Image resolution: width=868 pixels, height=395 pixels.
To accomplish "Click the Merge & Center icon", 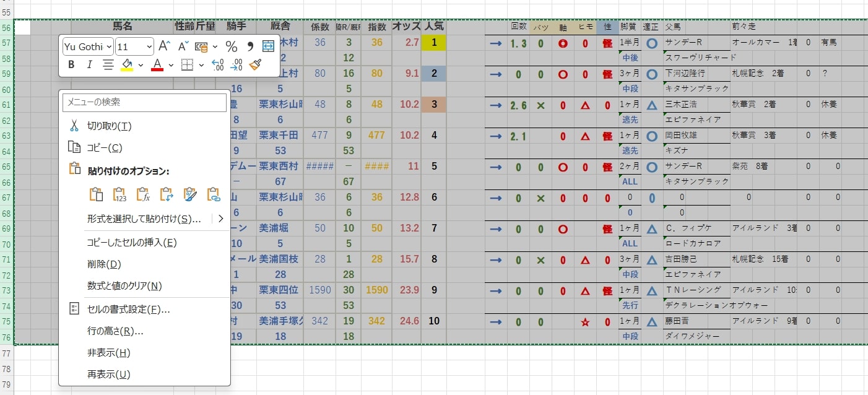I will [x=269, y=46].
